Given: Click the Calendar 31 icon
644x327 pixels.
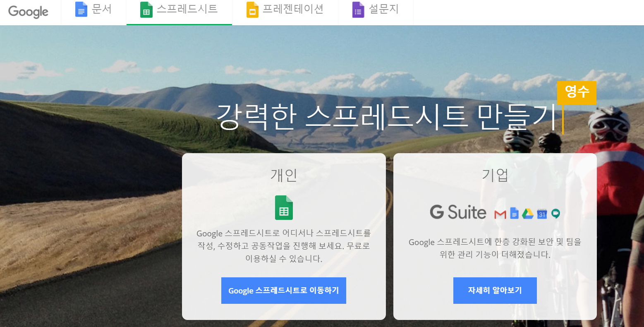Looking at the screenshot, I should tap(542, 214).
